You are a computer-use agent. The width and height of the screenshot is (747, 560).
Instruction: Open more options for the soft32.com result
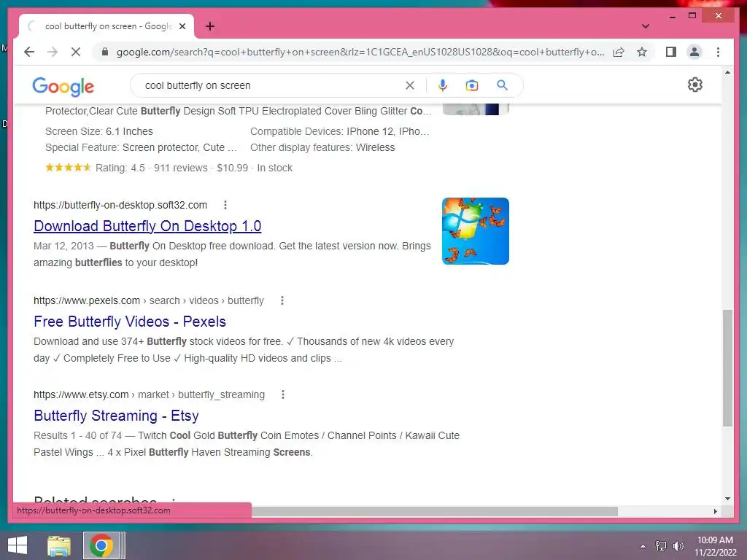coord(225,205)
